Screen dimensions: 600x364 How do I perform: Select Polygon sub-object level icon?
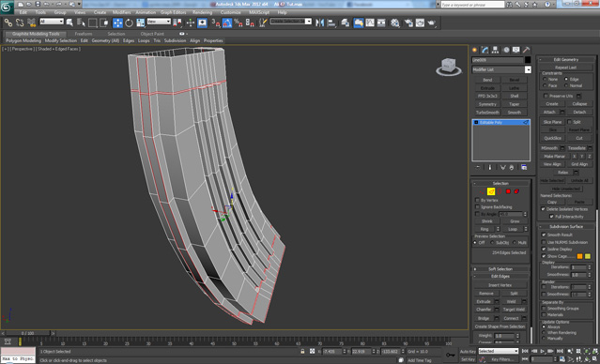click(x=508, y=191)
